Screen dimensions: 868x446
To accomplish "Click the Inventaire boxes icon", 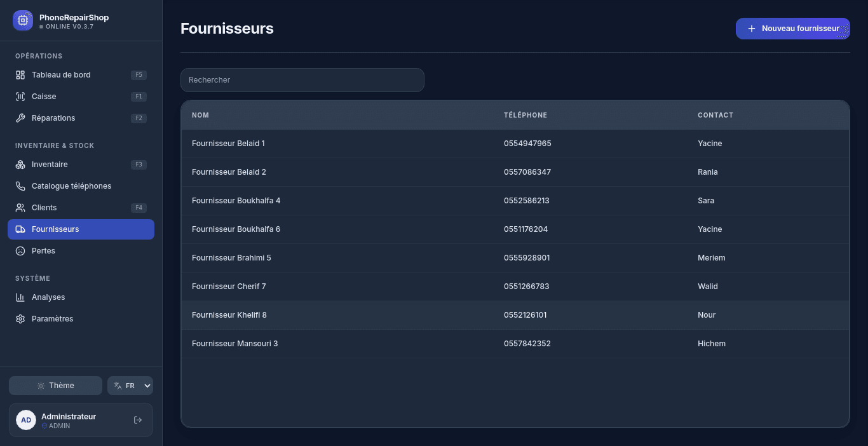I will pos(20,165).
